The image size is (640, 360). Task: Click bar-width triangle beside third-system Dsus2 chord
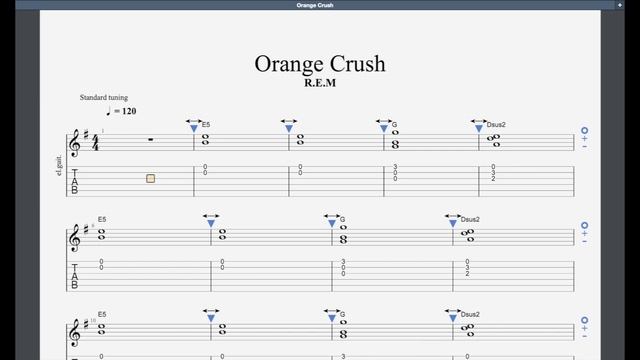coord(453,318)
